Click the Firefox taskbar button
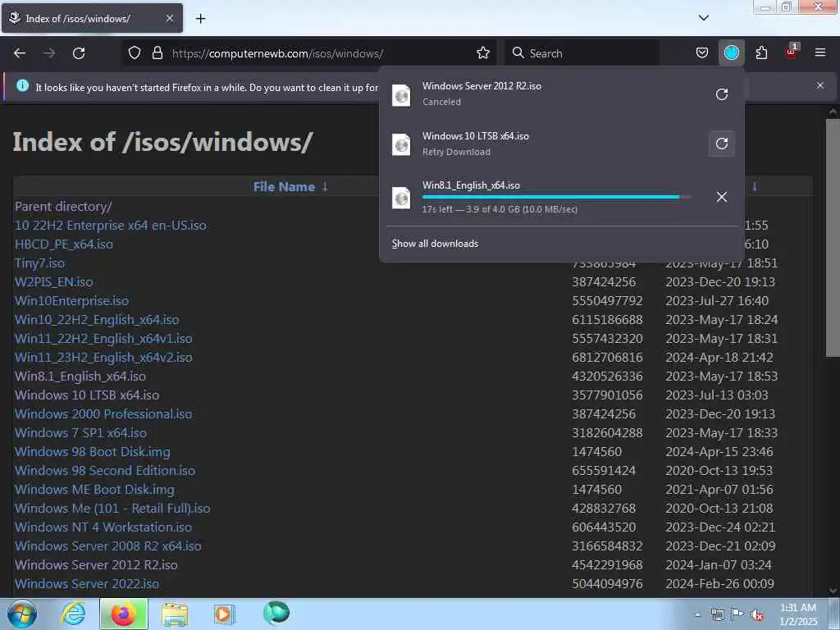 tap(123, 614)
